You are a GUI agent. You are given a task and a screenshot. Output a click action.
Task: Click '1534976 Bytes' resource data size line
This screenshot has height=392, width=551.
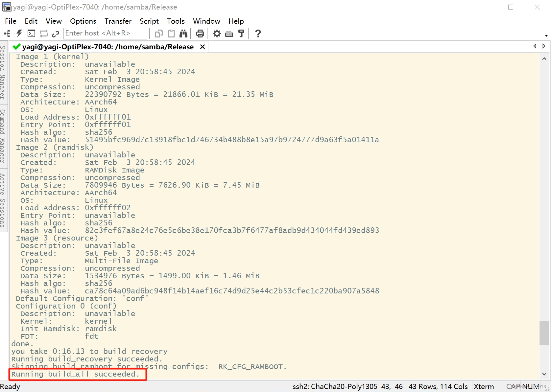[x=140, y=276]
